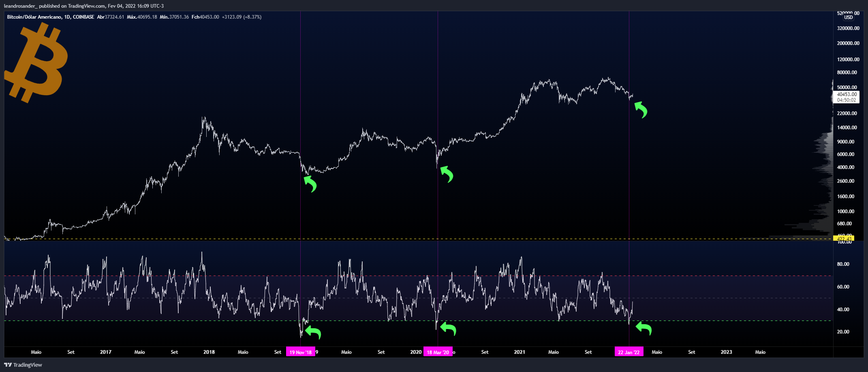Image resolution: width=868 pixels, height=372 pixels.
Task: Click the 320000.00 price axis label
Action: (848, 28)
